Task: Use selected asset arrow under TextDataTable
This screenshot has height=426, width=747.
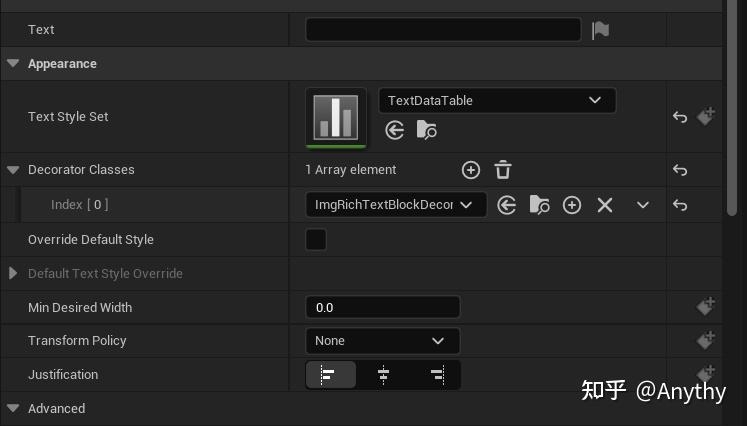Action: (x=394, y=130)
